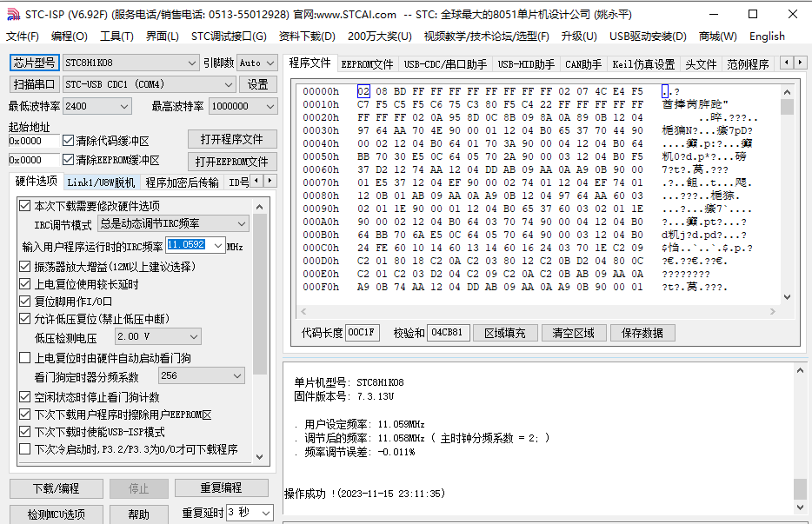The image size is (812, 524).
Task: Click 区域填充 button
Action: tap(505, 333)
